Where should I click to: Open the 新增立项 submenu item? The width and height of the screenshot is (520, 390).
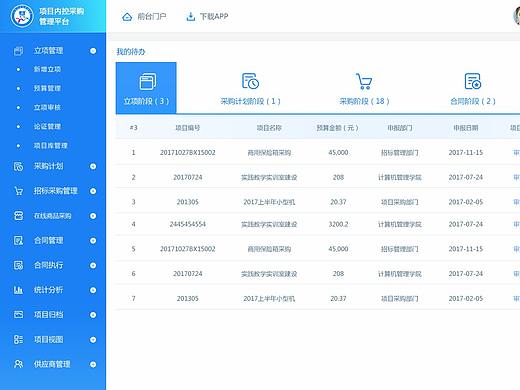coord(47,69)
